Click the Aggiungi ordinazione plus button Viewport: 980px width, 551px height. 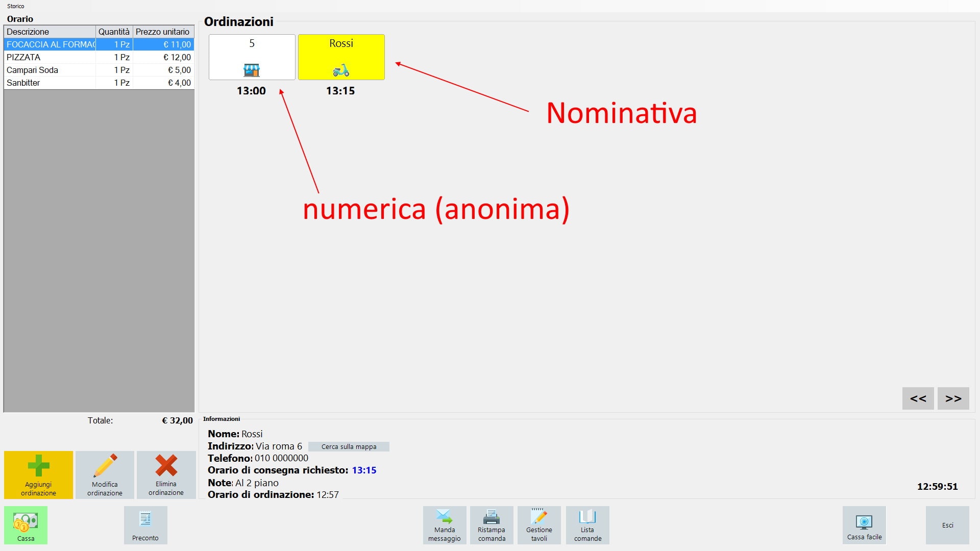(x=38, y=475)
